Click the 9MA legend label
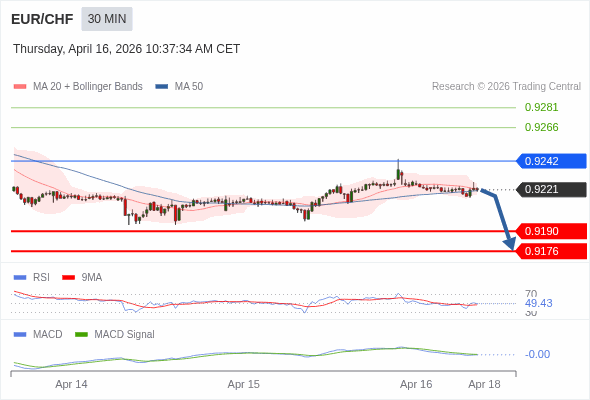 [x=92, y=278]
